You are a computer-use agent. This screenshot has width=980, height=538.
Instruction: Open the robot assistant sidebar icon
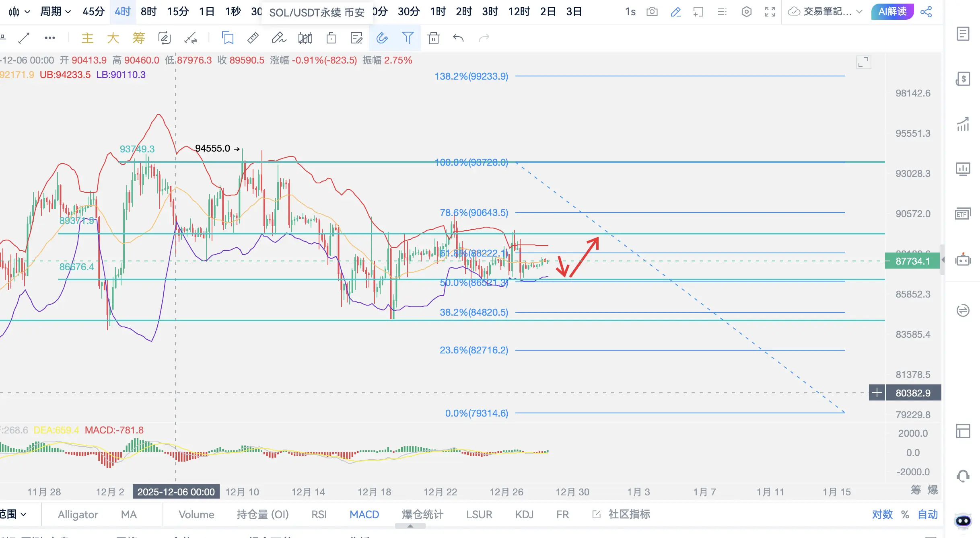(x=963, y=260)
